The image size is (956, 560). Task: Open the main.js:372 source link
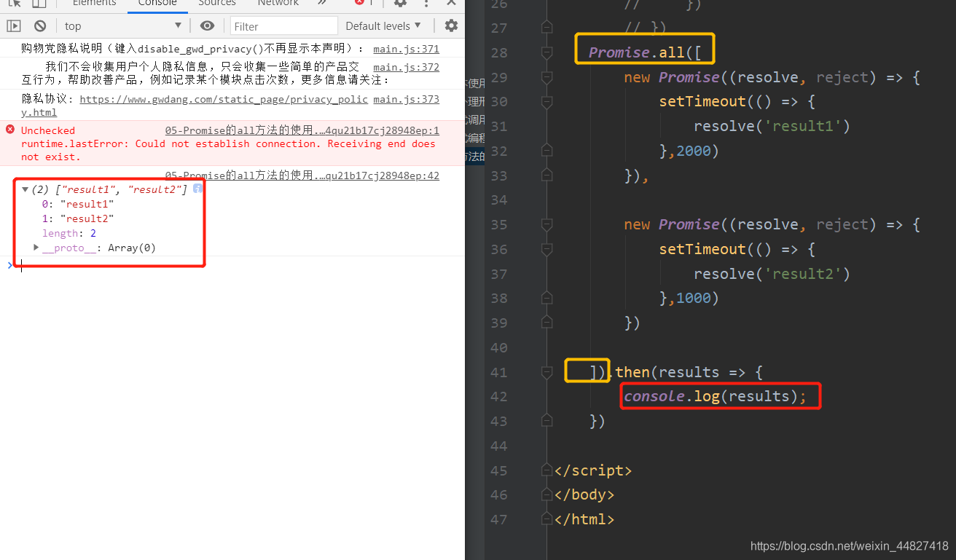(406, 67)
